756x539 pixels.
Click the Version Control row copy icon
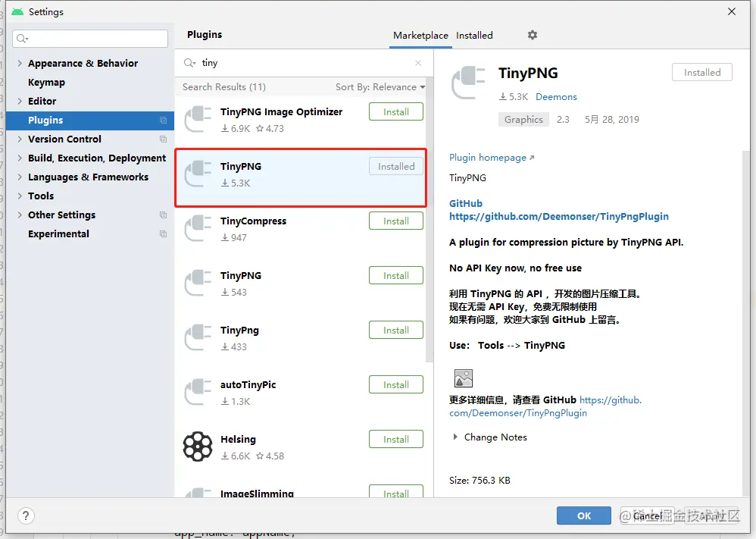163,139
